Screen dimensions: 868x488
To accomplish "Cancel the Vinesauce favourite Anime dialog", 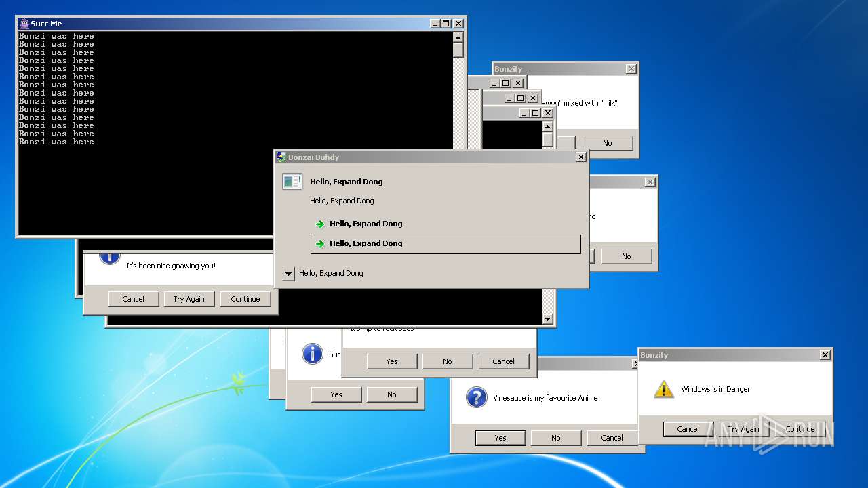I will [x=612, y=438].
